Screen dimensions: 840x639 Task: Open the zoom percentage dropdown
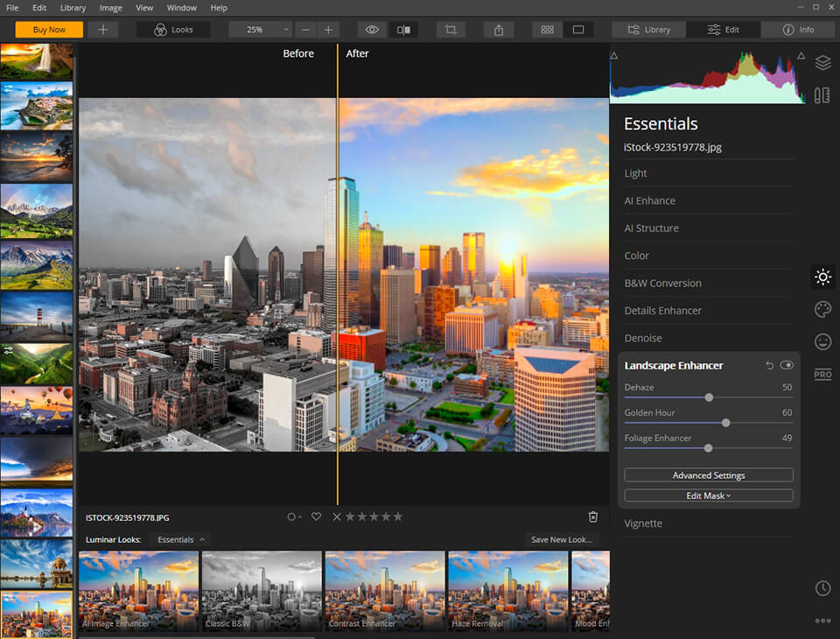(259, 29)
